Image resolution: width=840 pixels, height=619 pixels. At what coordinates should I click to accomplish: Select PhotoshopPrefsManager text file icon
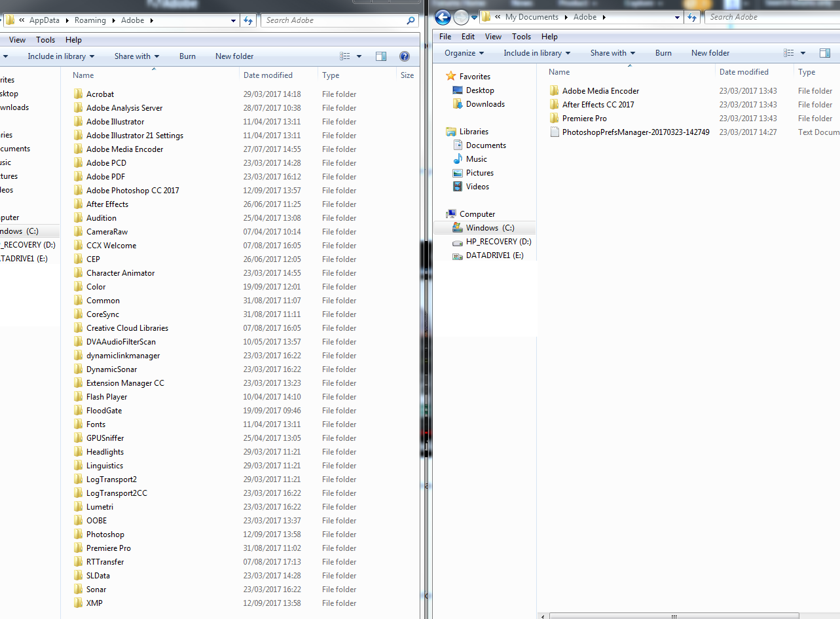click(x=554, y=132)
